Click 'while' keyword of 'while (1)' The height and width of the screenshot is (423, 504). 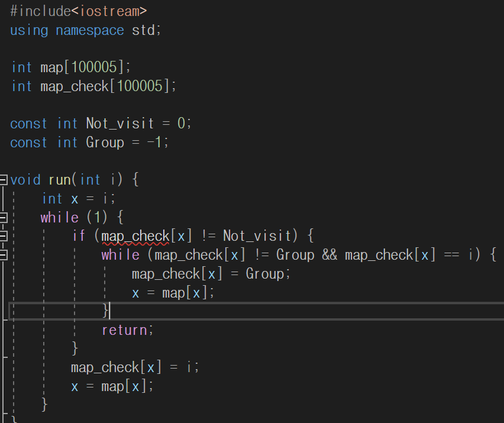click(x=60, y=218)
